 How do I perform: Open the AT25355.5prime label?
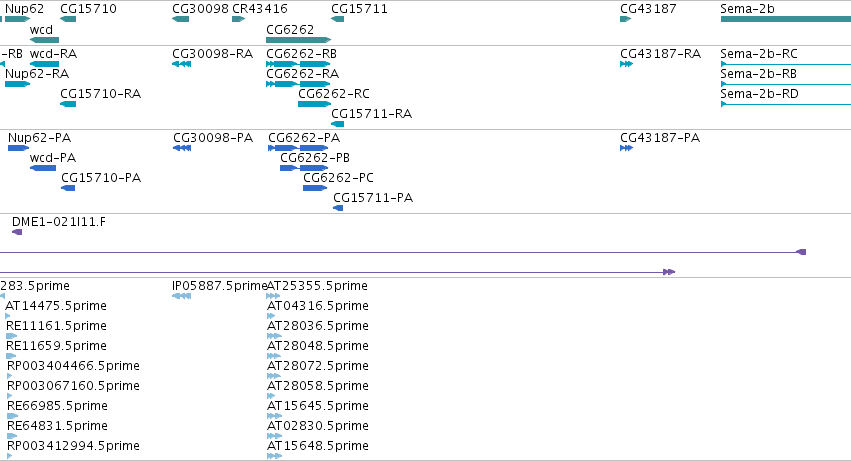(x=317, y=286)
